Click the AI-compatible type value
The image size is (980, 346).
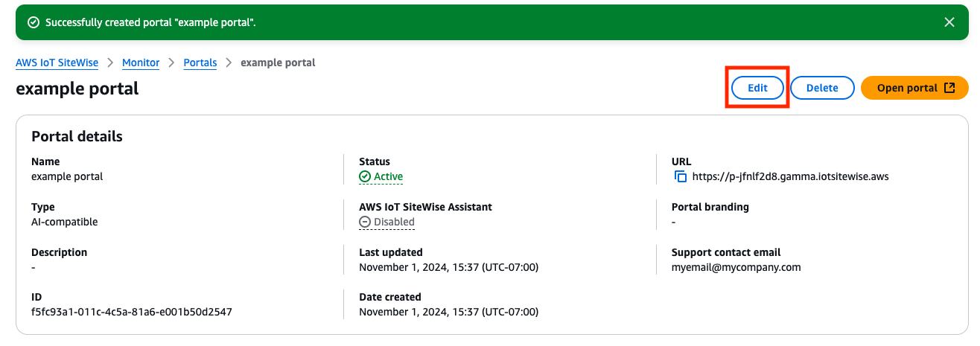click(x=64, y=222)
